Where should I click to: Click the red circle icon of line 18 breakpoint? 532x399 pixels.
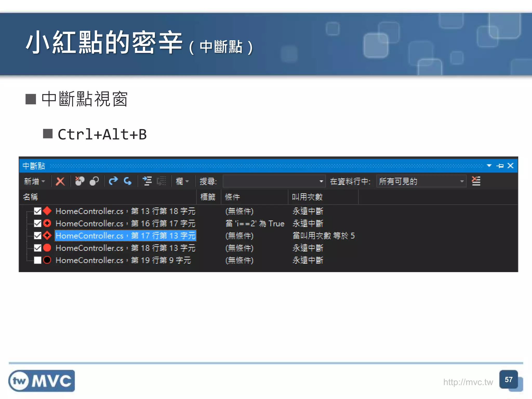[47, 248]
